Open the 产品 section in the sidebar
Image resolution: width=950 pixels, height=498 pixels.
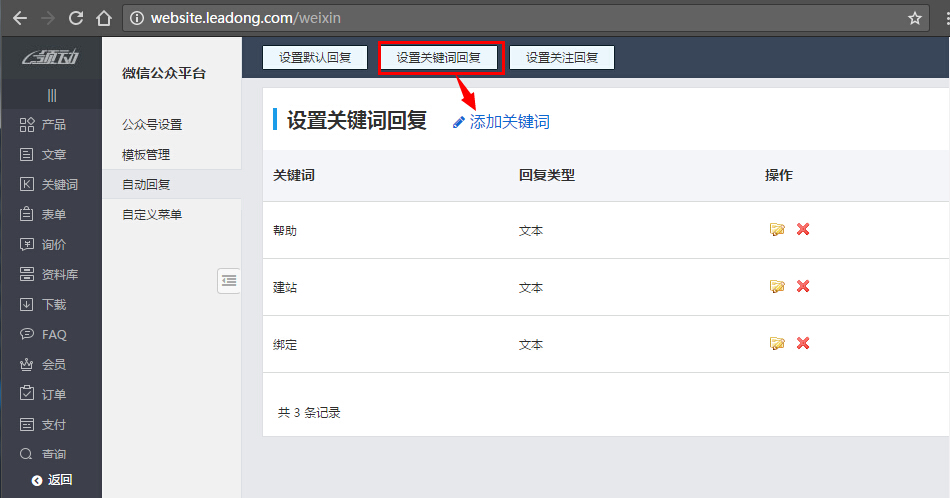[x=44, y=125]
